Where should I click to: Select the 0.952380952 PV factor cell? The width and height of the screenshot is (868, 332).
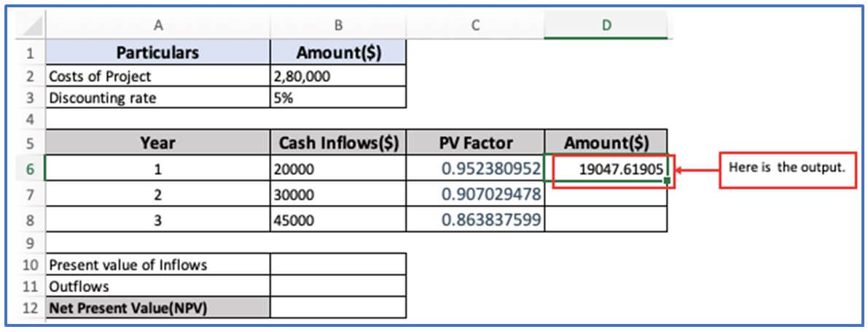[x=475, y=169]
